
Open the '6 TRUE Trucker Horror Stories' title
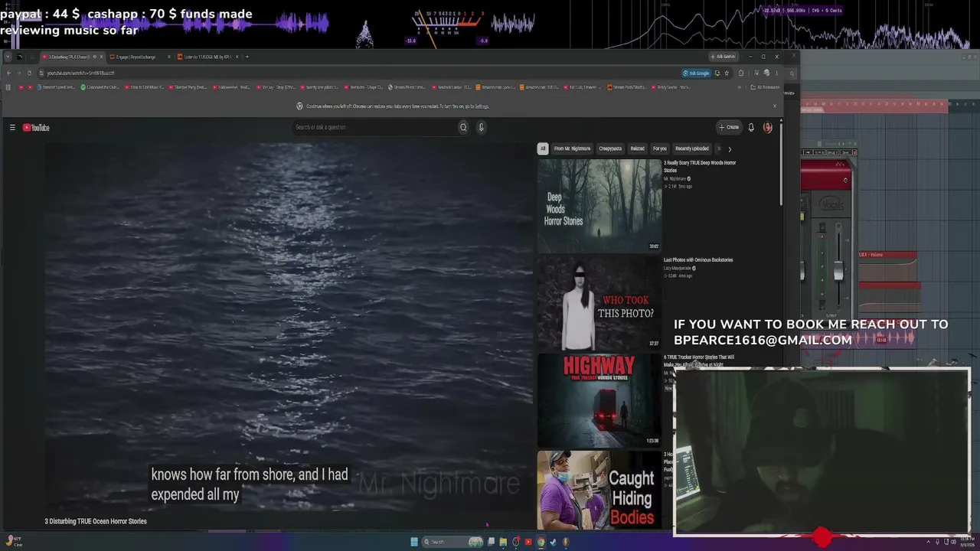699,360
